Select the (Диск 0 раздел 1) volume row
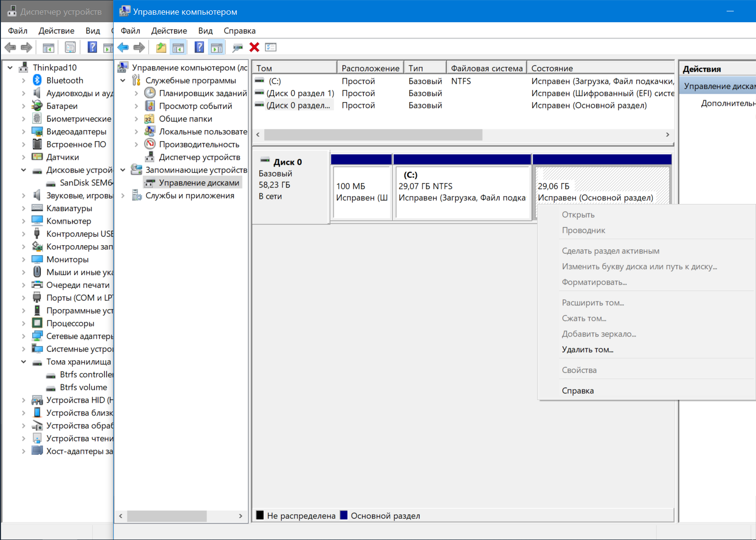Viewport: 756px width, 540px height. click(x=464, y=93)
